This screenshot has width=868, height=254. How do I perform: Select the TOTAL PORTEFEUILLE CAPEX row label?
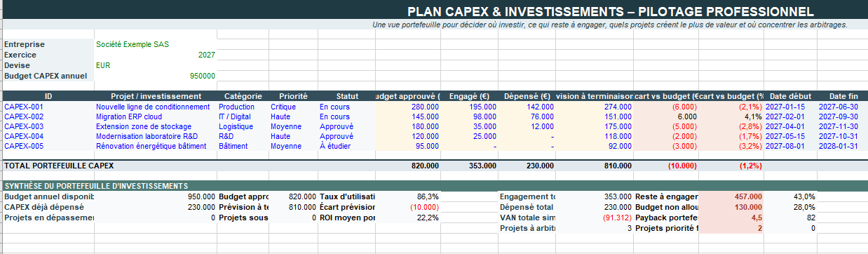(59, 166)
